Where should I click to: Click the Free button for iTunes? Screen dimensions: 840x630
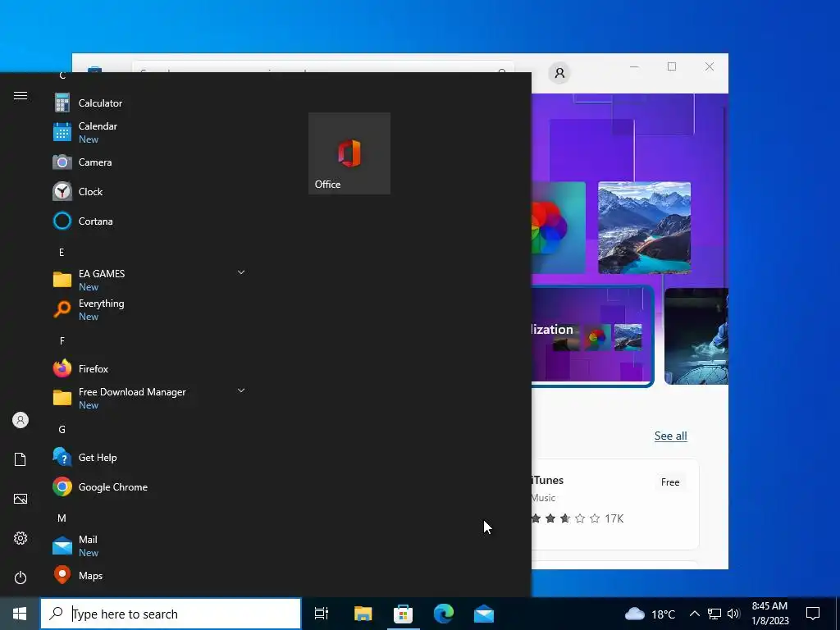point(670,482)
